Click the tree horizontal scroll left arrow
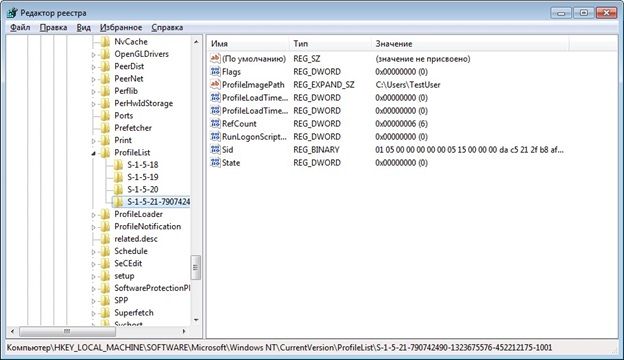The height and width of the screenshot is (360, 624). click(x=12, y=331)
